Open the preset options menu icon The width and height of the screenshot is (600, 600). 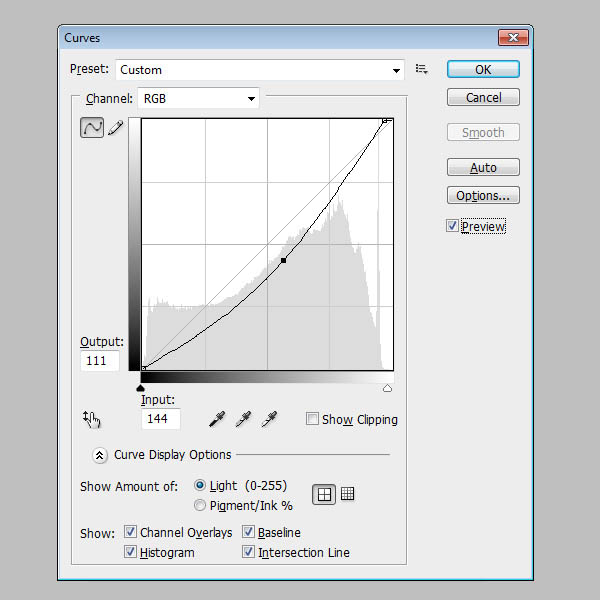pyautogui.click(x=421, y=69)
